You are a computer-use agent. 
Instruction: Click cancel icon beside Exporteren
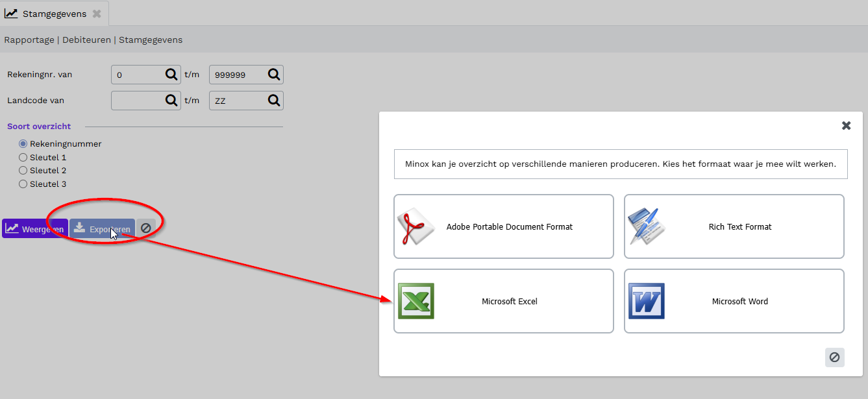[x=146, y=228]
